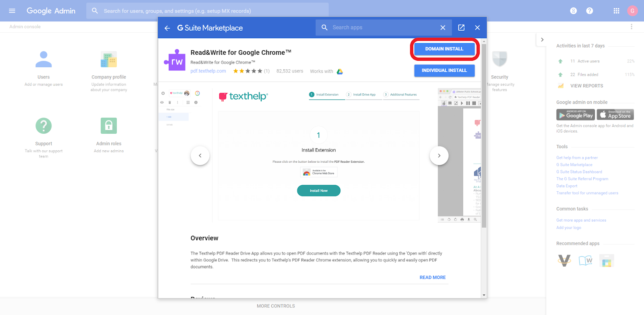
Task: Click the Google Admin logo
Action: 51,11
